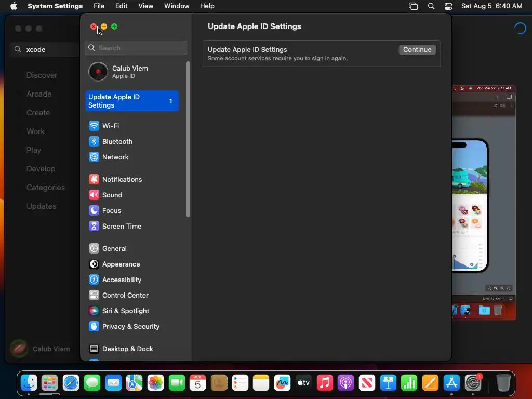This screenshot has width=532, height=399.
Task: Open the Edit menu
Action: click(121, 6)
